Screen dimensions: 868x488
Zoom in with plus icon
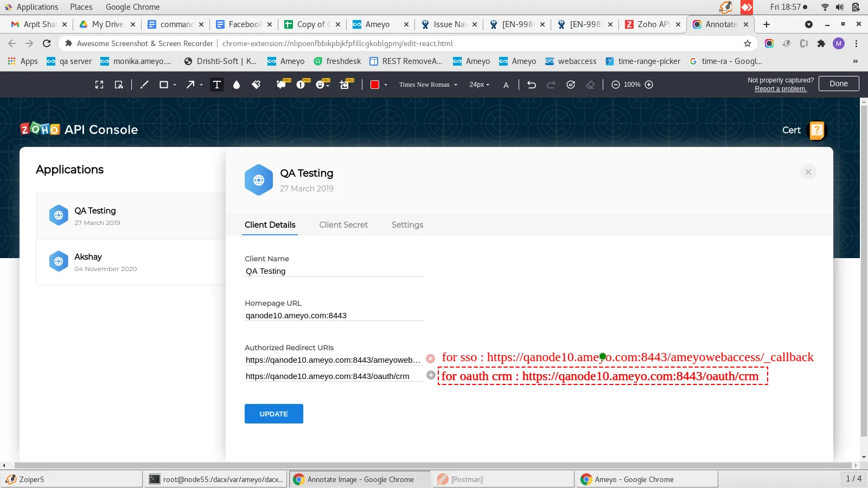649,85
